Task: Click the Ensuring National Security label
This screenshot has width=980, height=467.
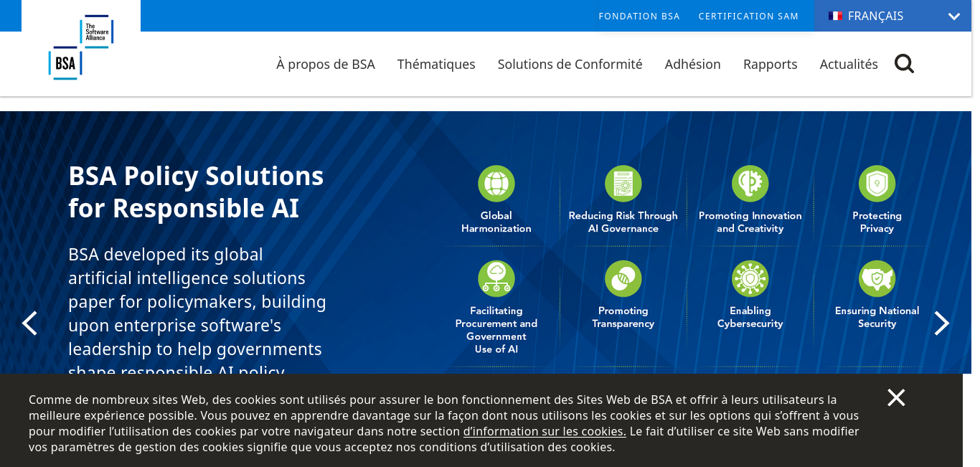Action: coord(877,317)
